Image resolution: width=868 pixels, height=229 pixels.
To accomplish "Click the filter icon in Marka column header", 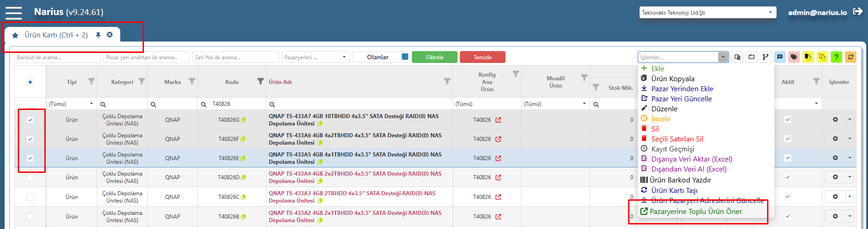I will [x=192, y=81].
